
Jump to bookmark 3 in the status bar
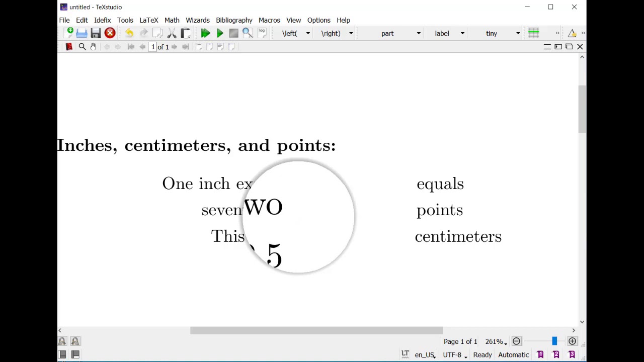572,355
